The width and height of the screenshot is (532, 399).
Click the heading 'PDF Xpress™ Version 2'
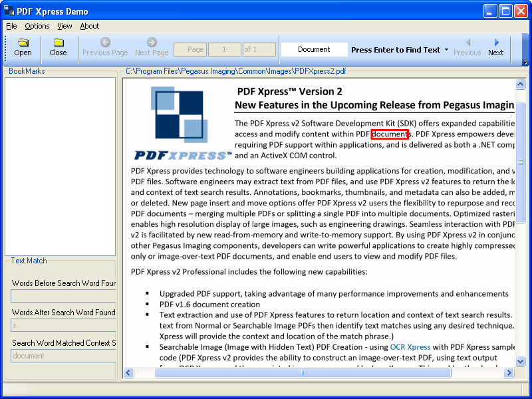289,92
